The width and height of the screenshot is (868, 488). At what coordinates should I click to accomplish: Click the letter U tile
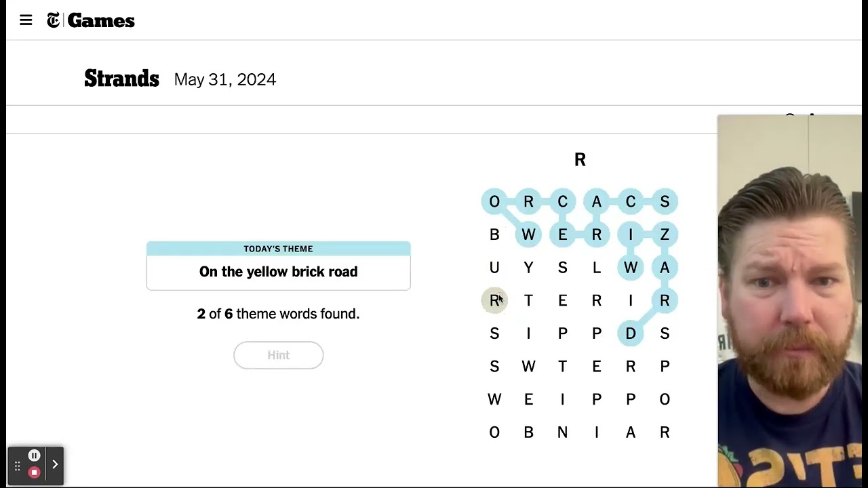pyautogui.click(x=494, y=268)
